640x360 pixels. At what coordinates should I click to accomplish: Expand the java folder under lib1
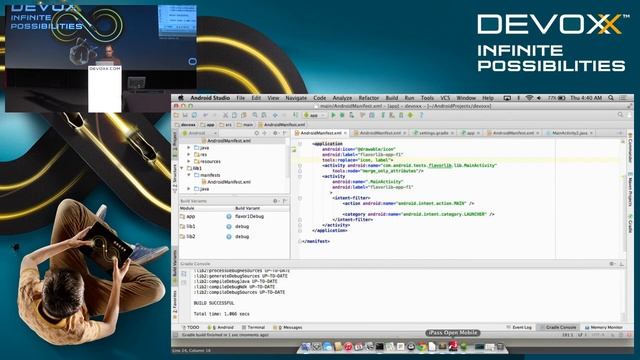[x=189, y=189]
